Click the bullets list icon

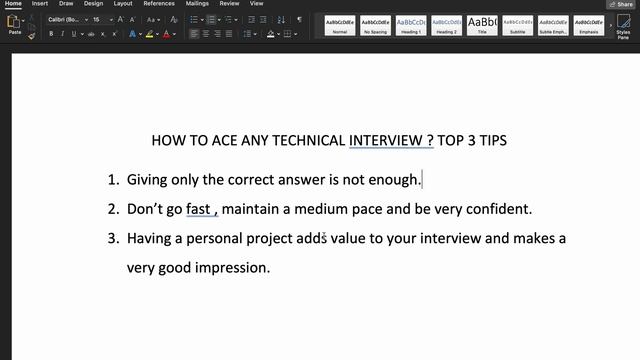pos(194,20)
